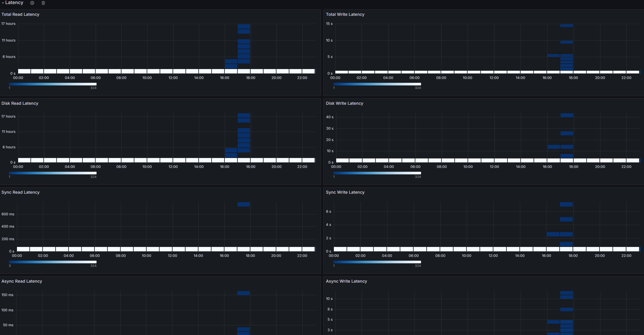Screen dimensions: 644x335
Task: Click the top heatmap cell in Total Write Latency
Action: [x=566, y=26]
